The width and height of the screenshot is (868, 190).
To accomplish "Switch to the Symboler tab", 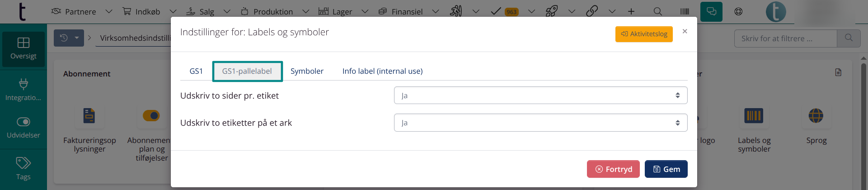I will click(307, 71).
